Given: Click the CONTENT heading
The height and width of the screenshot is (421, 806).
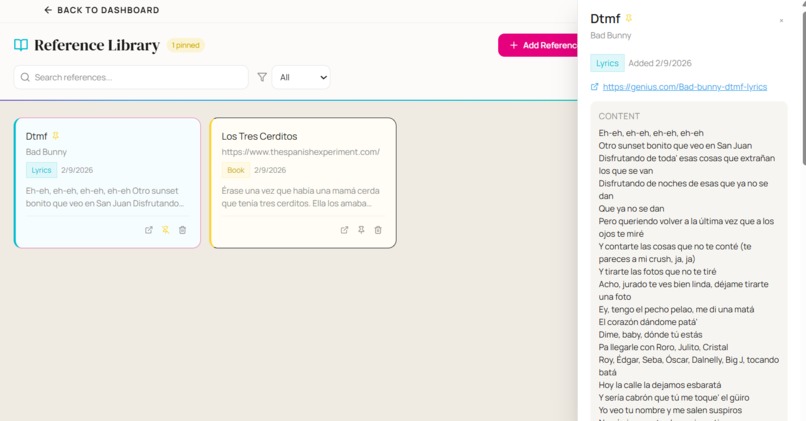Looking at the screenshot, I should pos(619,116).
